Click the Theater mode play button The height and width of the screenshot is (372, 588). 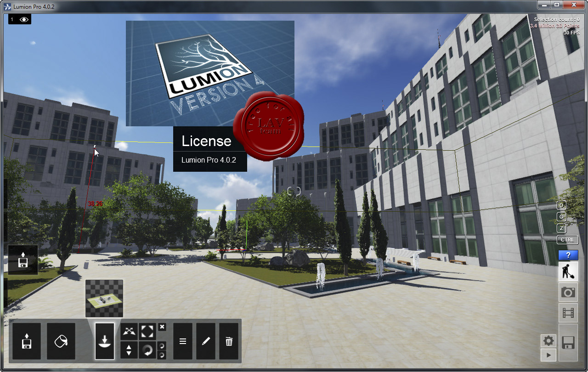click(x=548, y=355)
